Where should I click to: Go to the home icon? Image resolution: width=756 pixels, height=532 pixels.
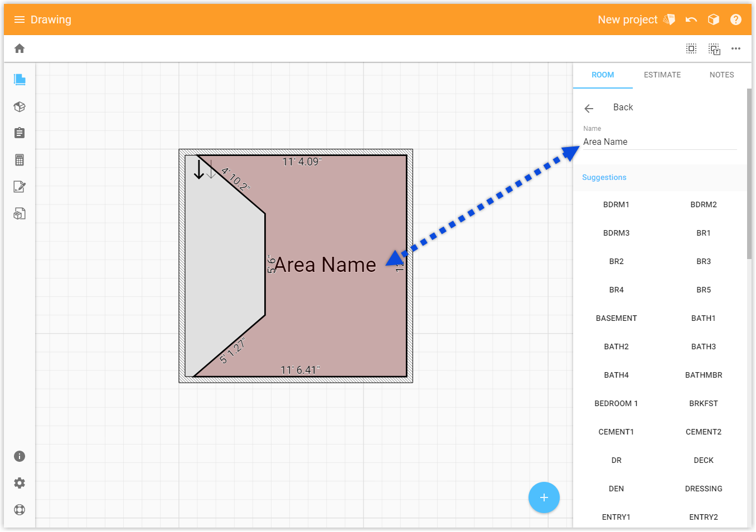coord(20,48)
